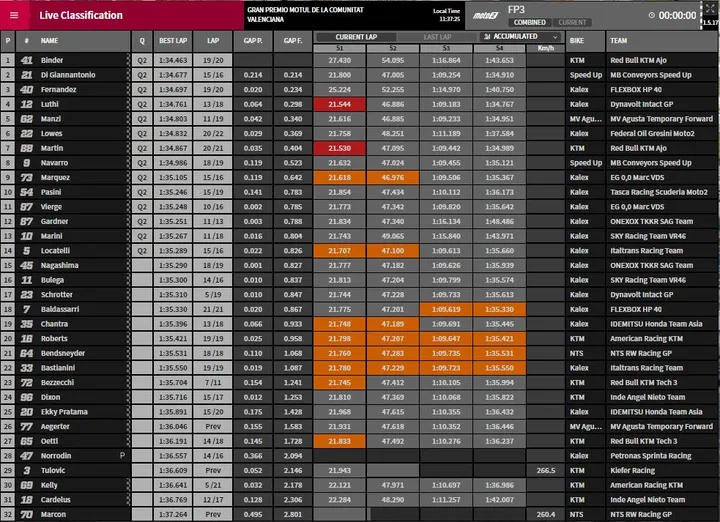Toggle fullscreen with the expand icon
This screenshot has width=720, height=522.
[x=710, y=9]
